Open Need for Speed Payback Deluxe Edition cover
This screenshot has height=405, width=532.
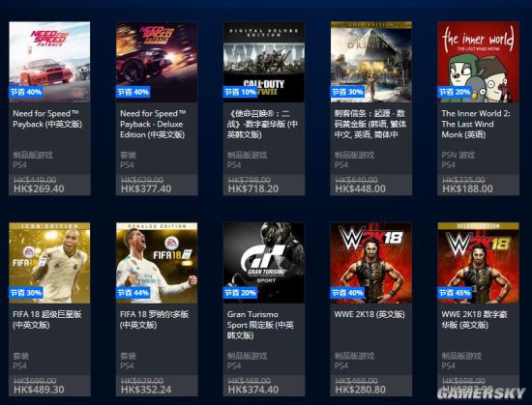[157, 62]
